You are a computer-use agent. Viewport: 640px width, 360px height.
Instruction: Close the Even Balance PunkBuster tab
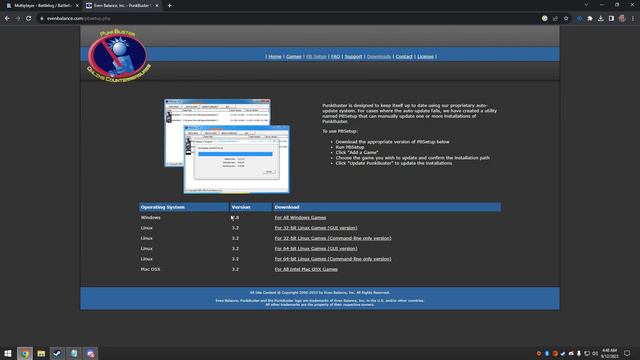pyautogui.click(x=157, y=6)
